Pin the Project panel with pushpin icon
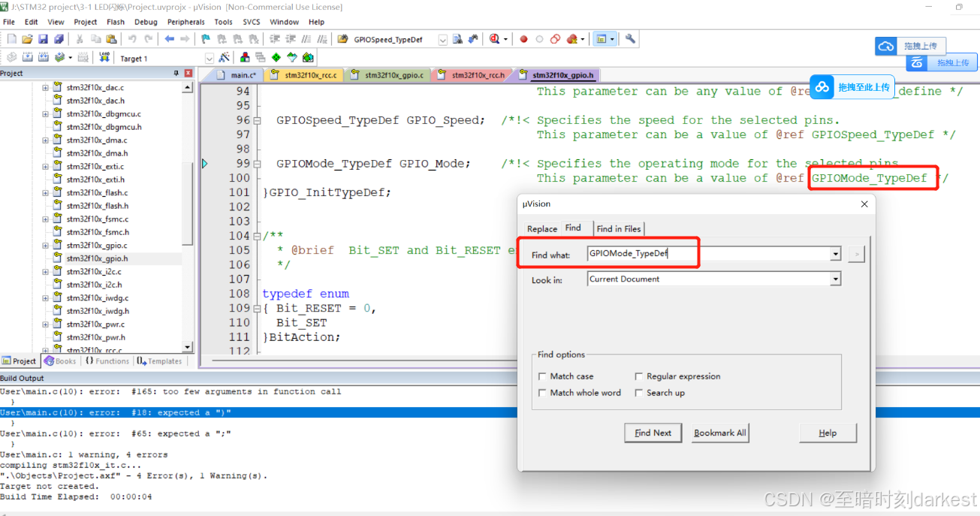980x516 pixels. click(x=176, y=74)
